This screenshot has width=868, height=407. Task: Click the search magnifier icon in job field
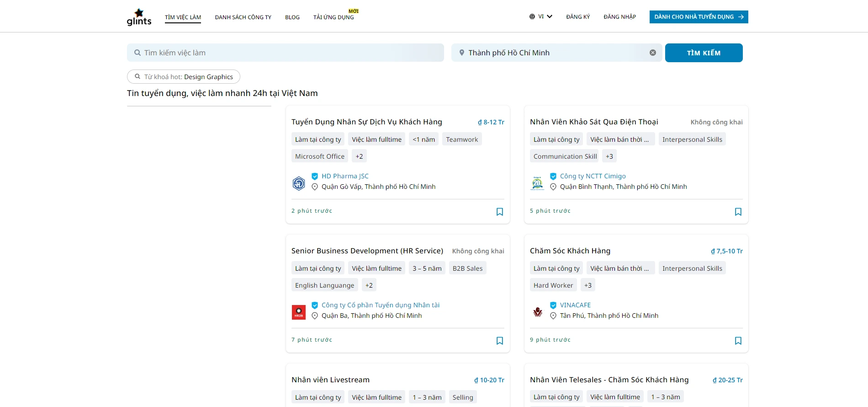[137, 53]
